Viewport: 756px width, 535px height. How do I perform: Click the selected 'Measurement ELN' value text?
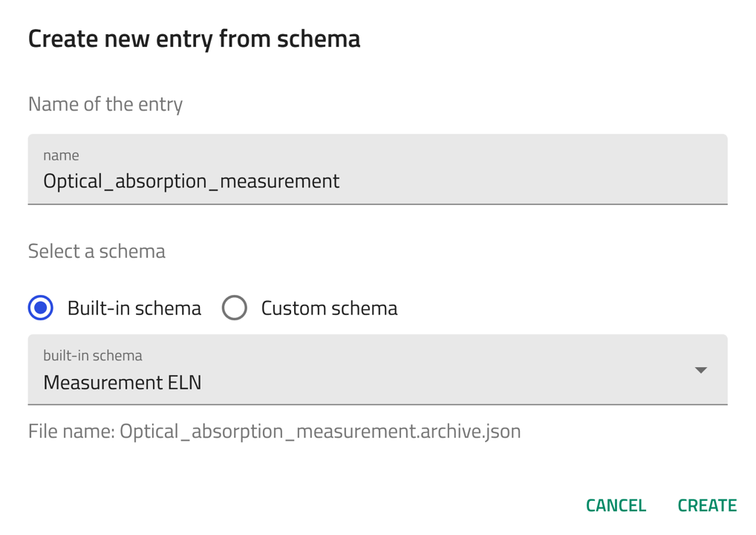tap(123, 383)
